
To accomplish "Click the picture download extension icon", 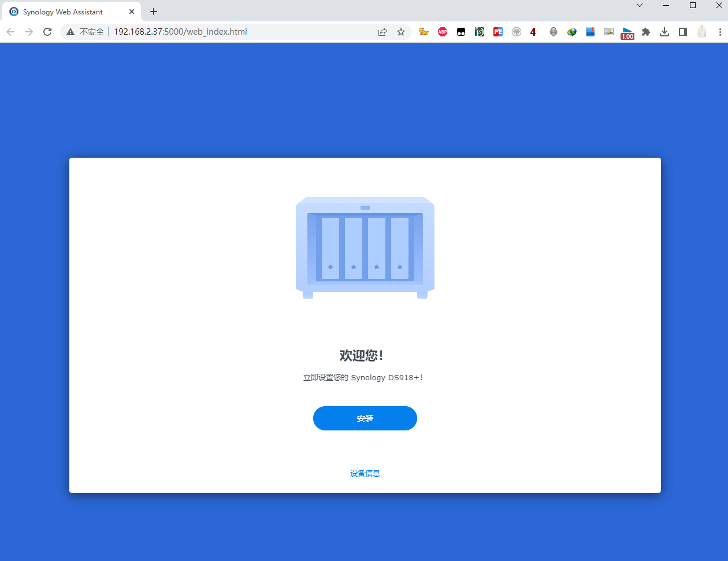I will tap(609, 32).
